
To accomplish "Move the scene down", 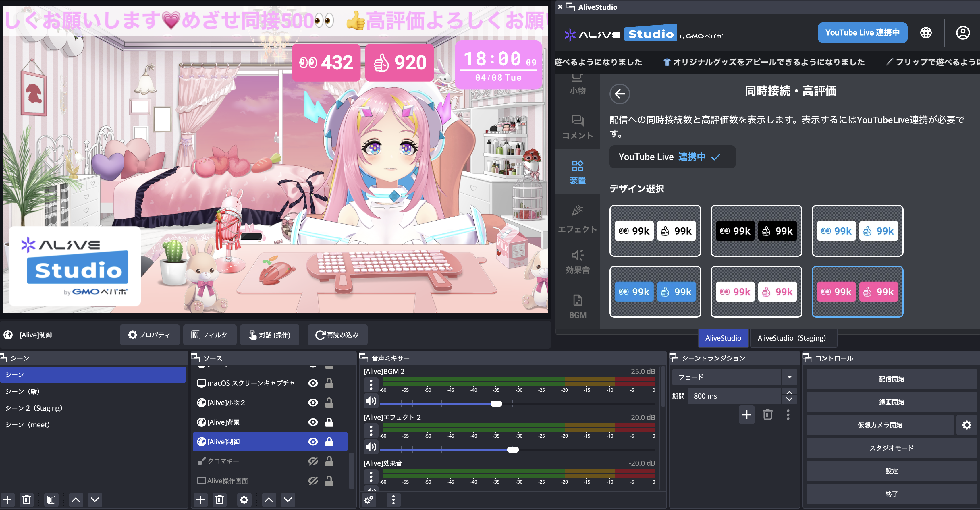I will [x=95, y=499].
